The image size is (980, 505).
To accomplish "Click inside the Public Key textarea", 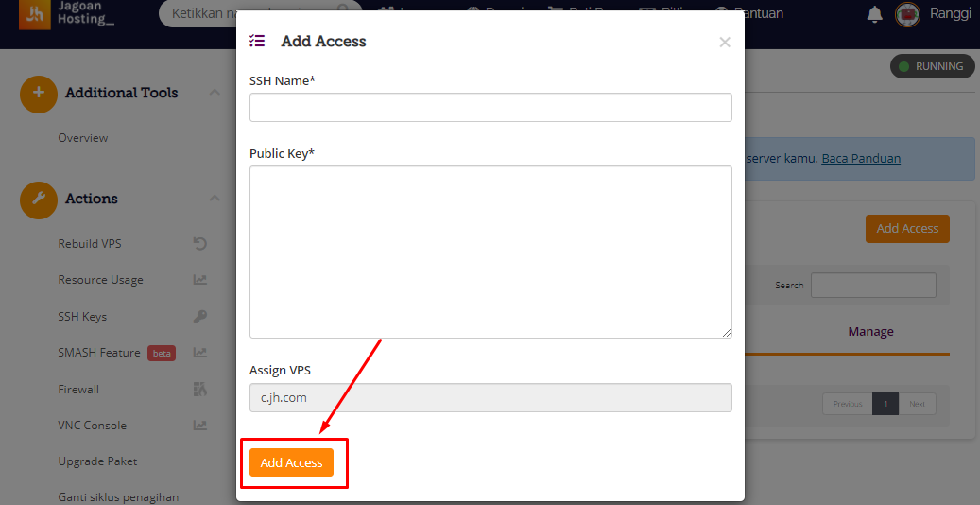I will pos(490,252).
